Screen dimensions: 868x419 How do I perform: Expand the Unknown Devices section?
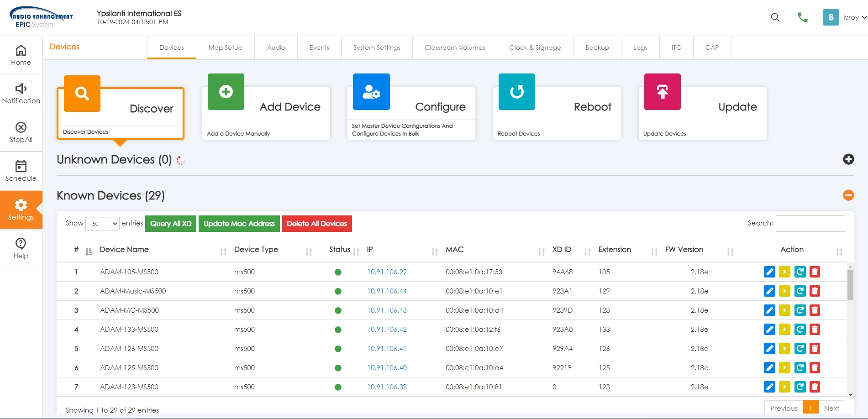point(848,159)
